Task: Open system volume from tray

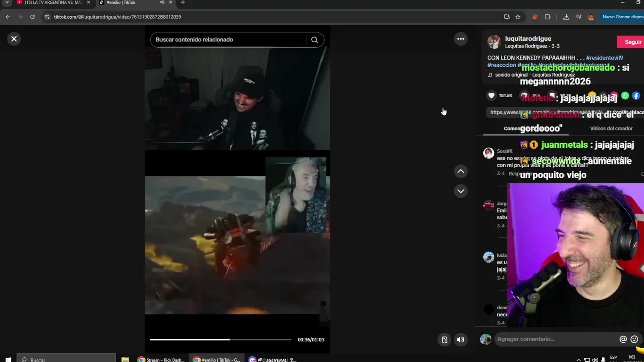Action: 595,359
